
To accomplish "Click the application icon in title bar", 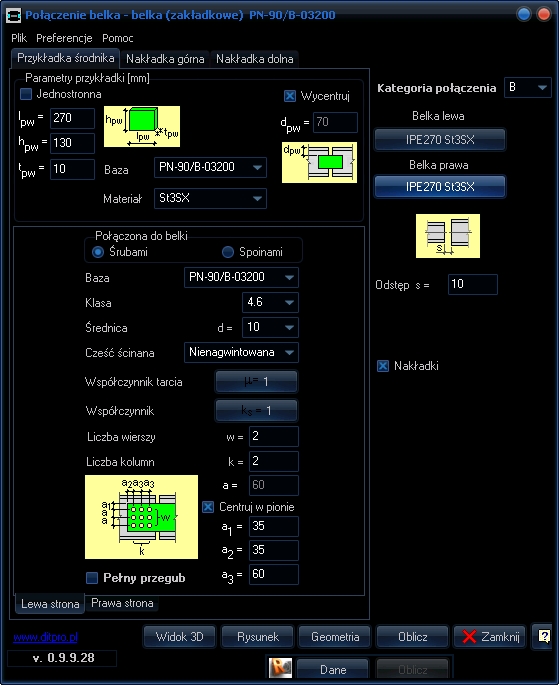I will pyautogui.click(x=14, y=15).
